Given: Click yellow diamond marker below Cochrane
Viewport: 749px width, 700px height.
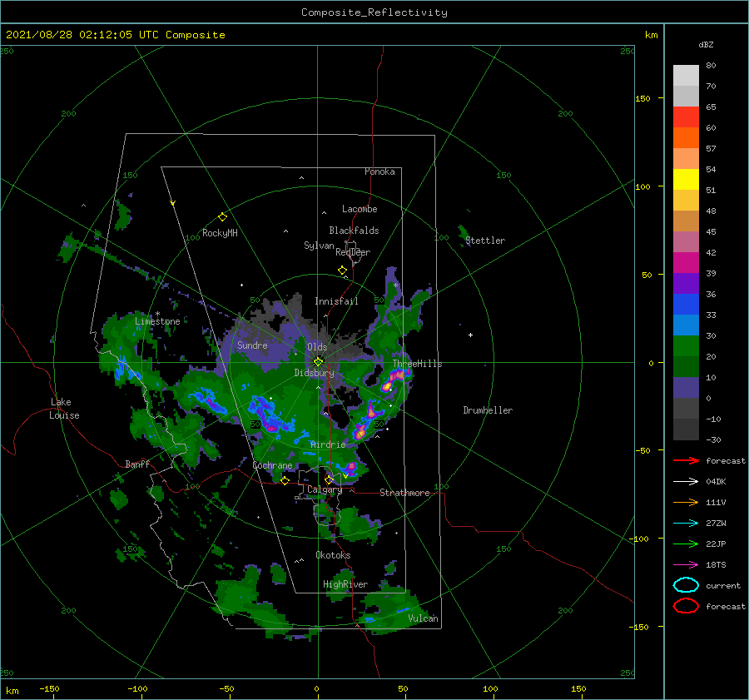Looking at the screenshot, I should tap(285, 481).
